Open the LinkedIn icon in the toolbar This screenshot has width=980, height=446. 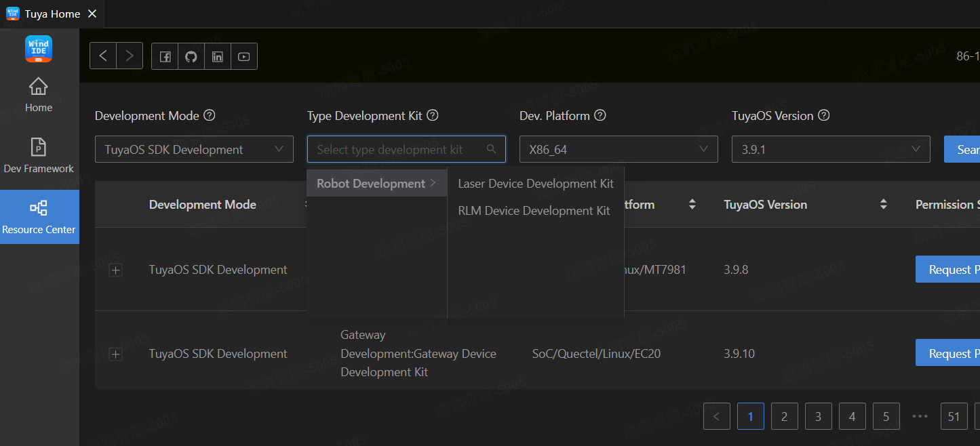click(217, 56)
